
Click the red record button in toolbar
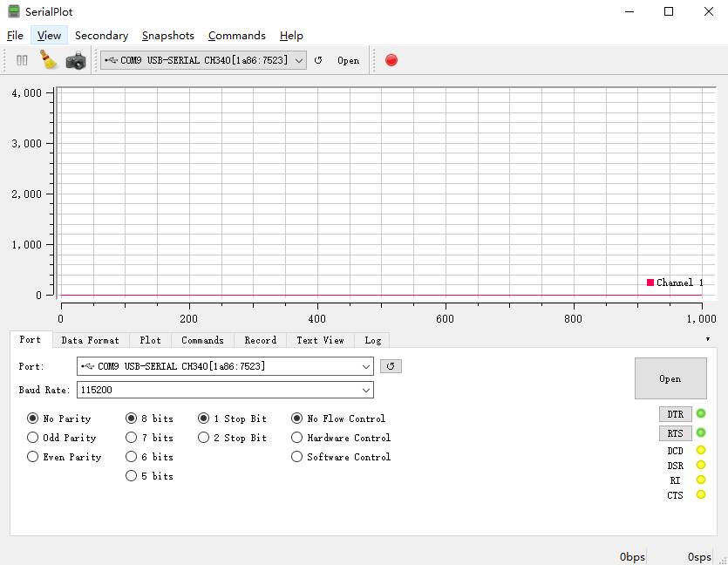pyautogui.click(x=391, y=60)
